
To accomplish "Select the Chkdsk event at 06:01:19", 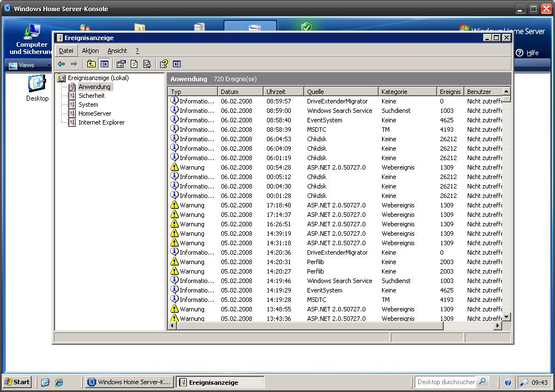I will pos(317,158).
